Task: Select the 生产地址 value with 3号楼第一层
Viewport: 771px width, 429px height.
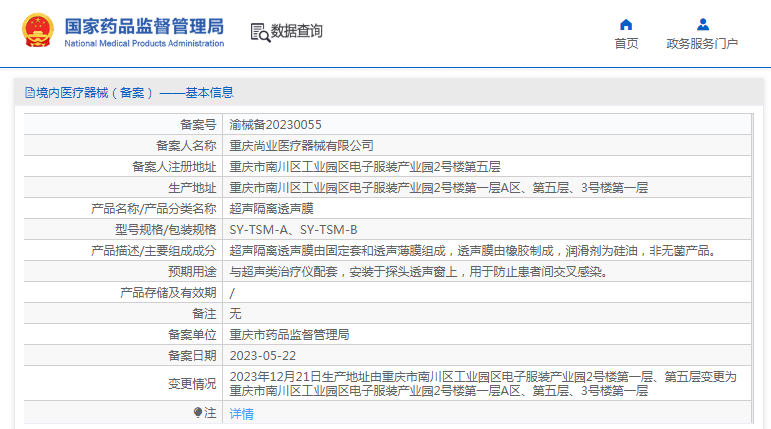Action: (x=439, y=187)
